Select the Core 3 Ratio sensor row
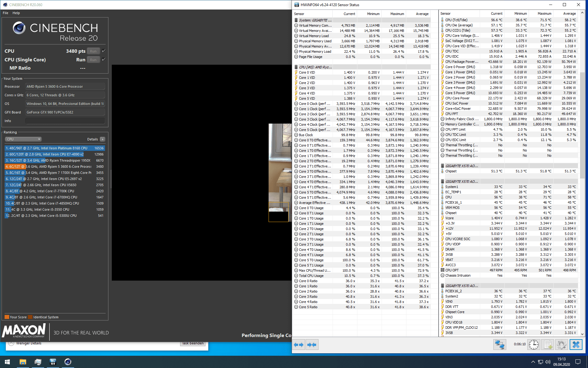Screen dimensions: 588x368 362,297
